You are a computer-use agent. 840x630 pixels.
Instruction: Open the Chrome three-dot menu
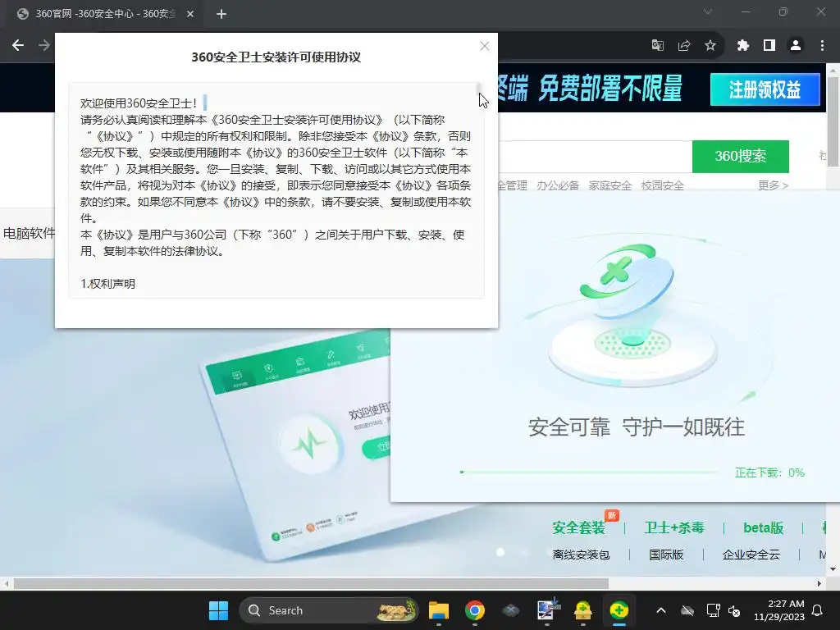click(x=822, y=46)
